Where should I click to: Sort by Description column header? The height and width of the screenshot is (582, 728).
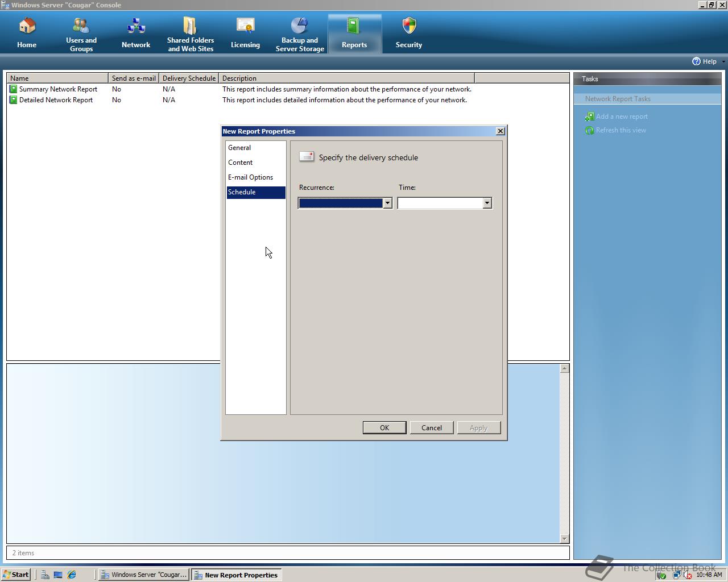(346, 78)
